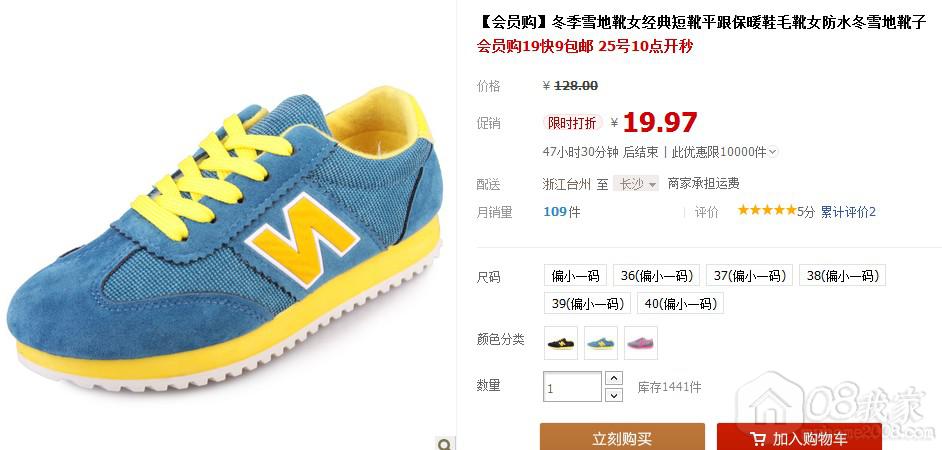The image size is (942, 450).
Task: Decrease quantity with the down arrow
Action: (613, 395)
